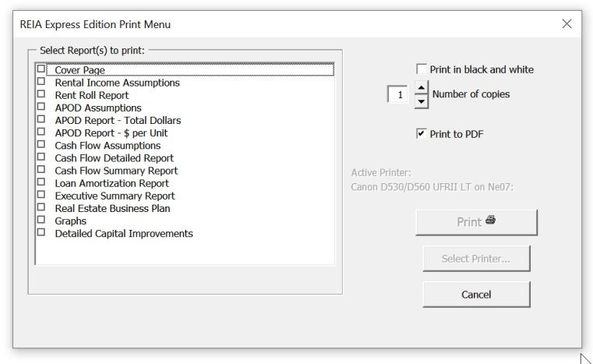Check the Cover Page report checkbox
Screen dimensions: 593x364
[x=41, y=69]
